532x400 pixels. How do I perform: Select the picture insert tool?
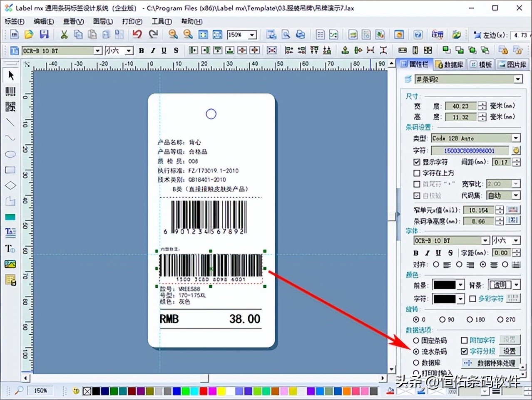point(10,264)
